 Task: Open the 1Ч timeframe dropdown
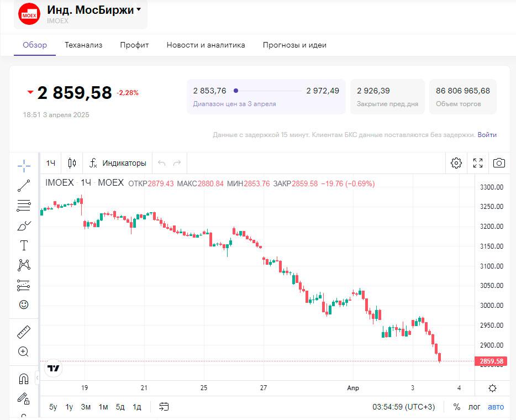coord(51,163)
